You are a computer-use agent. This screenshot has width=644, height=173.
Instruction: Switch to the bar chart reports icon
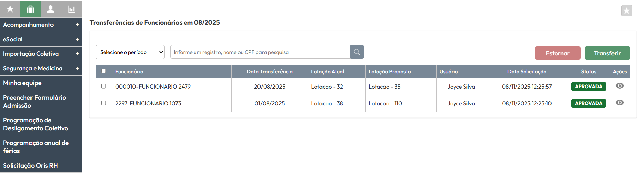coord(71,9)
